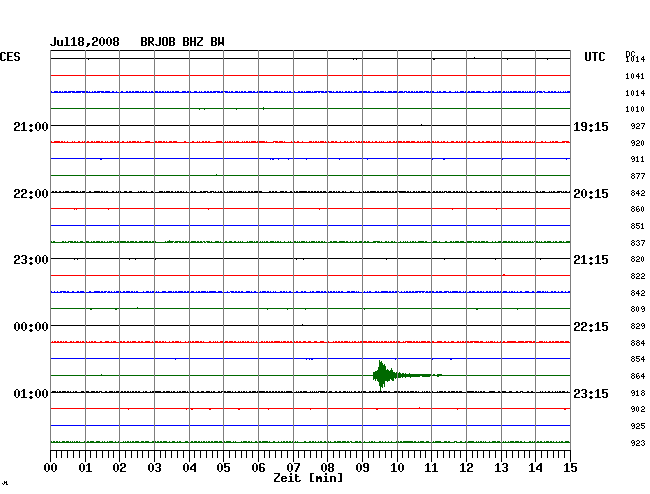Click the DC value 854
The height and width of the screenshot is (494, 650).
pyautogui.click(x=638, y=359)
